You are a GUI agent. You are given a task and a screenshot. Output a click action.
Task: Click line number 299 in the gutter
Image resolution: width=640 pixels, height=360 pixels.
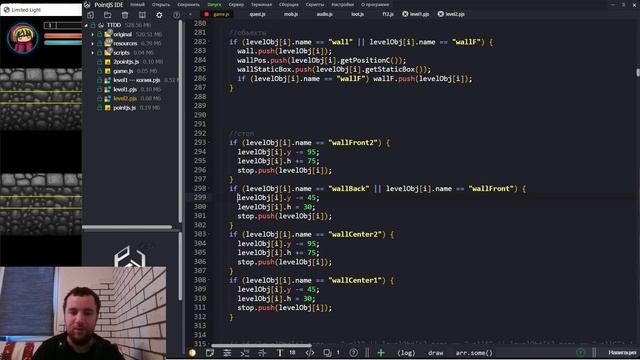click(200, 198)
